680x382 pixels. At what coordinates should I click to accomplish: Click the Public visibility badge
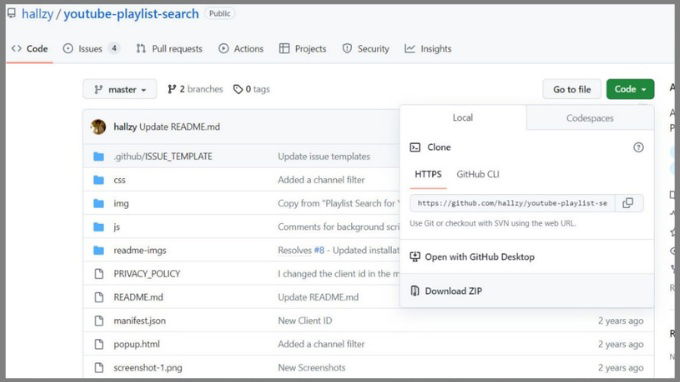coord(219,13)
